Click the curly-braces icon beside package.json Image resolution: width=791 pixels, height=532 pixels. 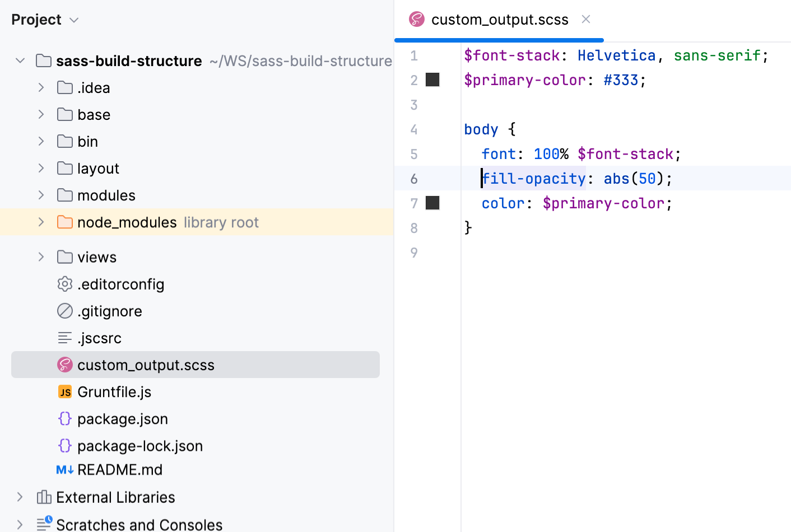click(x=64, y=418)
